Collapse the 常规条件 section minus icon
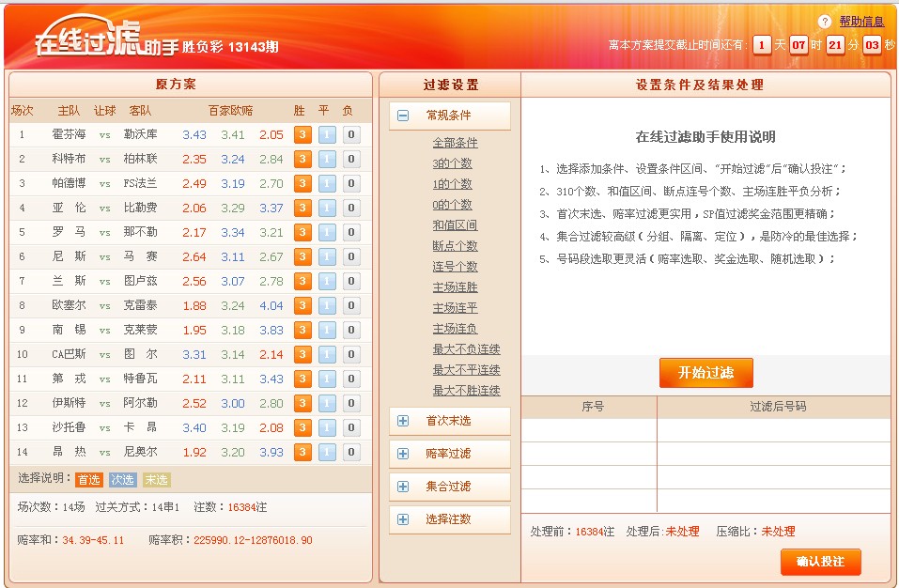This screenshot has width=899, height=588. pyautogui.click(x=403, y=116)
